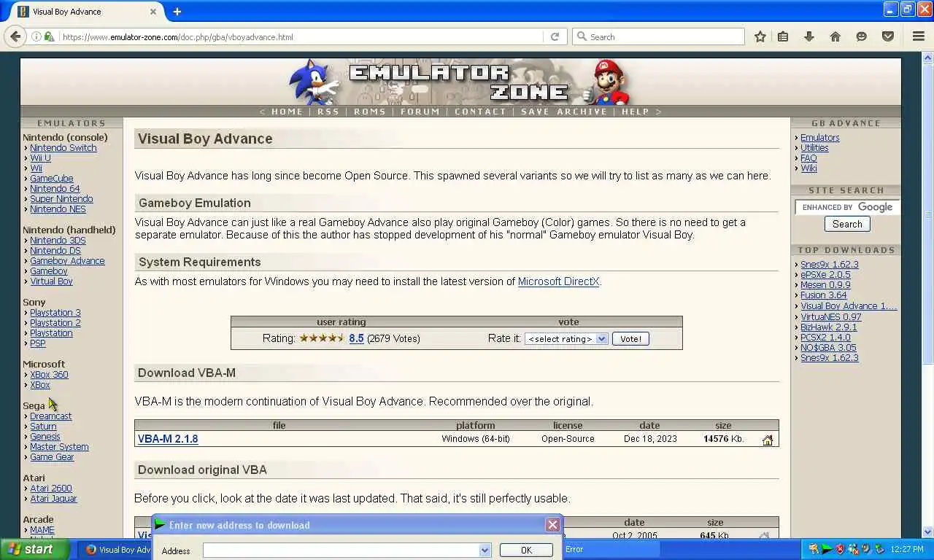
Task: Click the Messenger tray icon with red x
Action: pos(853,549)
